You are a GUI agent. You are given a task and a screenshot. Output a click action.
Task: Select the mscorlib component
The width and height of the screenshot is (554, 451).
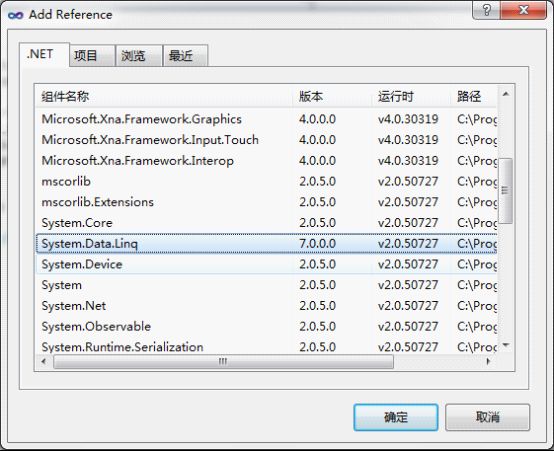coord(267,181)
